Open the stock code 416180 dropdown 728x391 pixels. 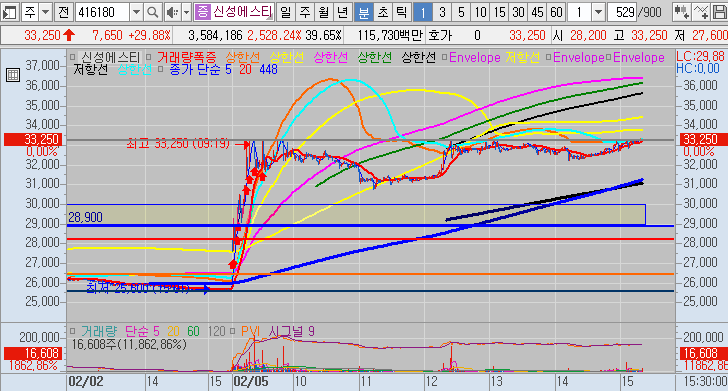pos(136,12)
